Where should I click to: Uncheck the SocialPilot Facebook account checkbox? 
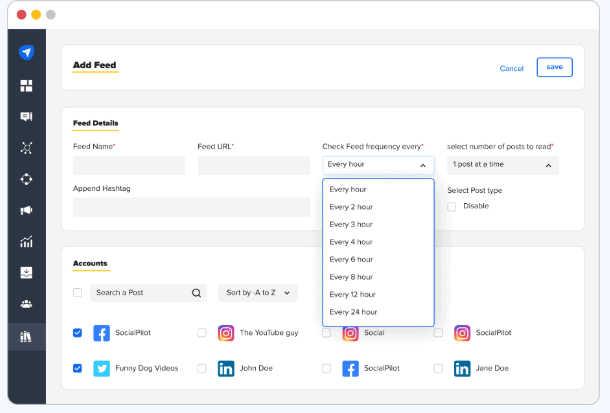78,333
